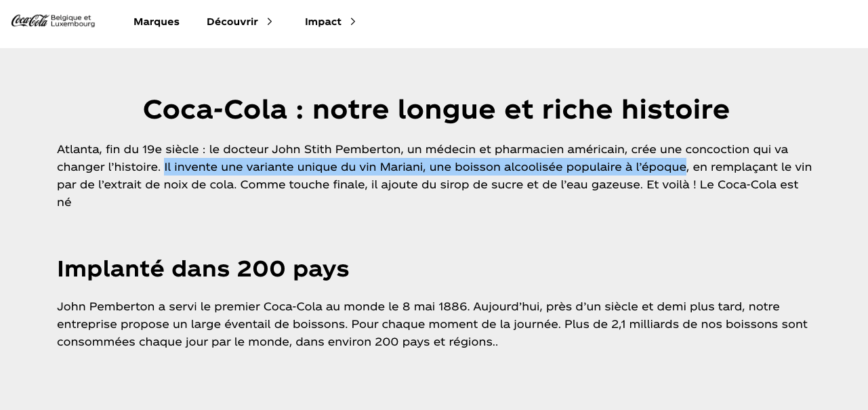Select the Impact navigation item

(323, 22)
